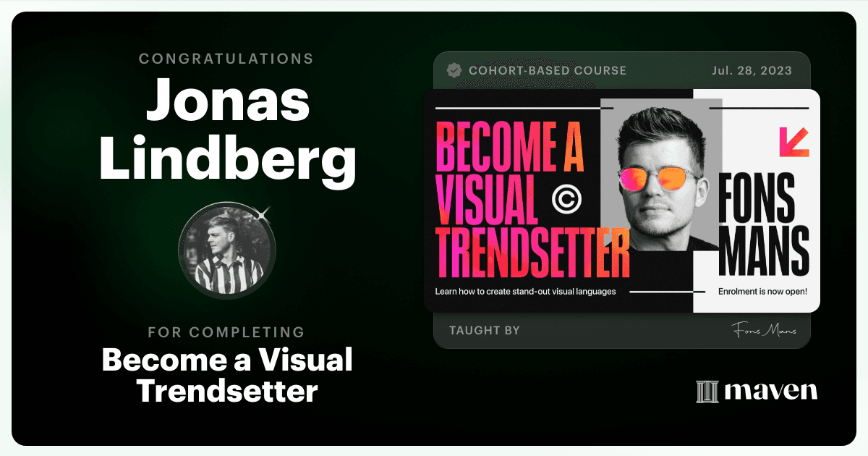Click the course title under For Completing

(x=228, y=375)
